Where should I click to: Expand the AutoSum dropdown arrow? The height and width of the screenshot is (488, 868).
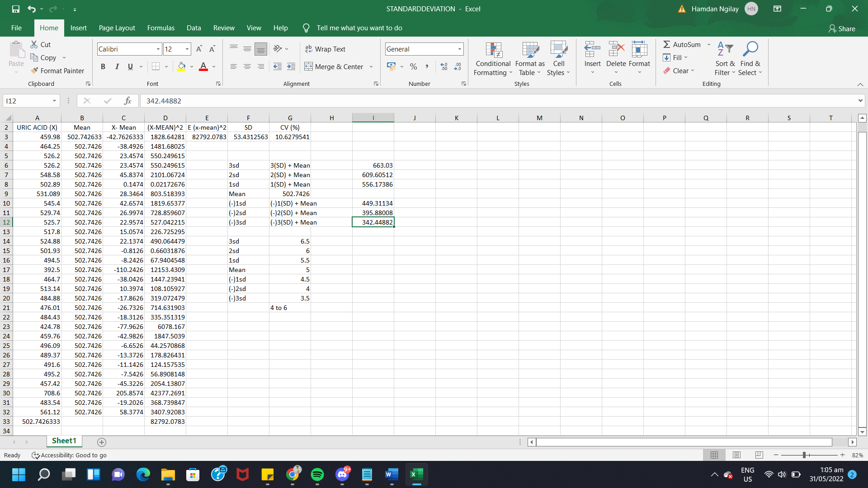click(x=708, y=44)
